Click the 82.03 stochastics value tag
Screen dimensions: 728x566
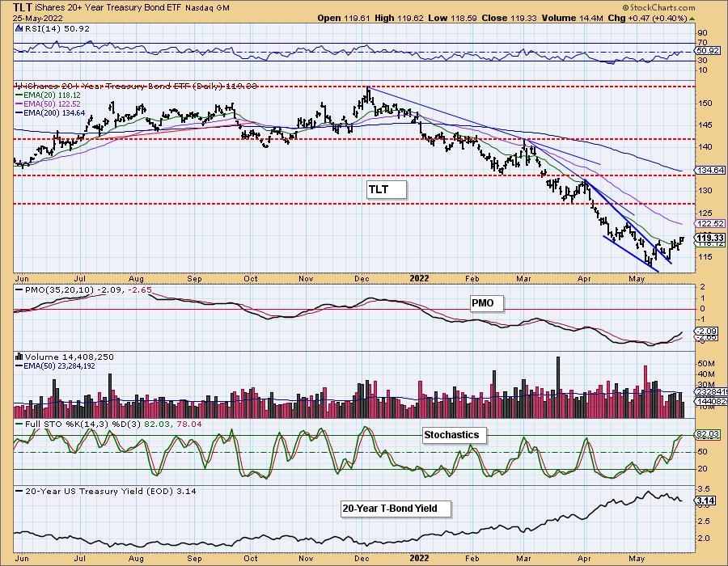pos(709,434)
